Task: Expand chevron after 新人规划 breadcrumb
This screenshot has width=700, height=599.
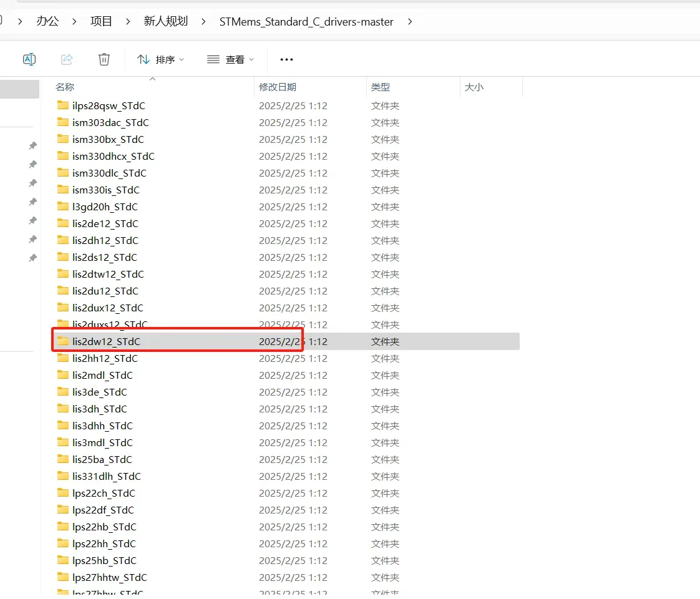Action: (x=203, y=21)
